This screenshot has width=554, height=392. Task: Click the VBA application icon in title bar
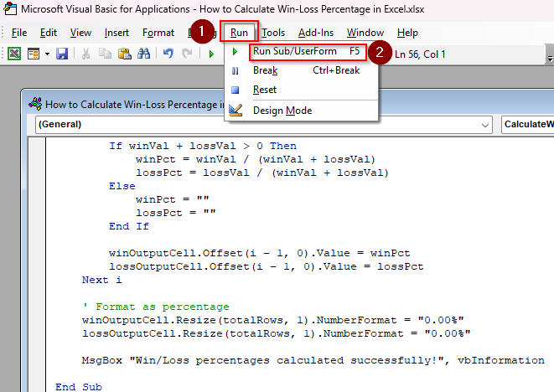(x=10, y=9)
